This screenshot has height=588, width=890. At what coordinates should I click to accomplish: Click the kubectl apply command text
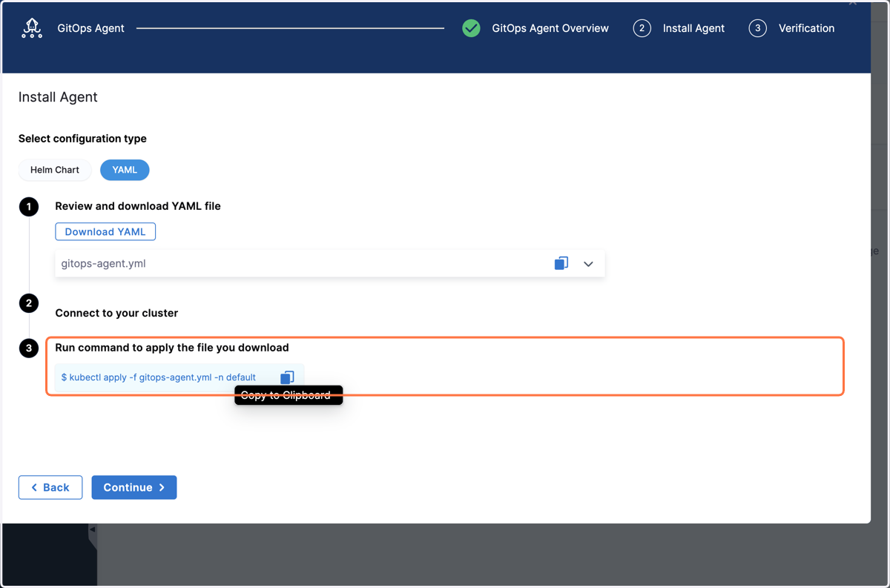tap(159, 377)
